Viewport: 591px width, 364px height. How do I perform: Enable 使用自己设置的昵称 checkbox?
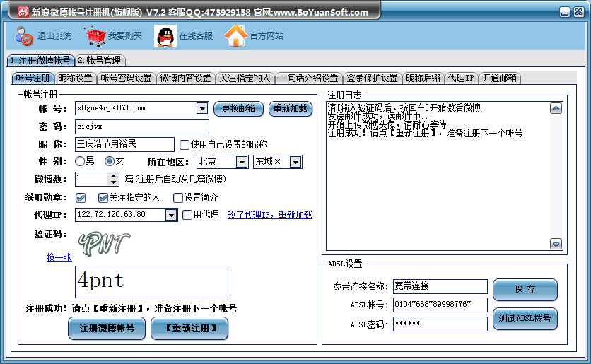click(185, 145)
